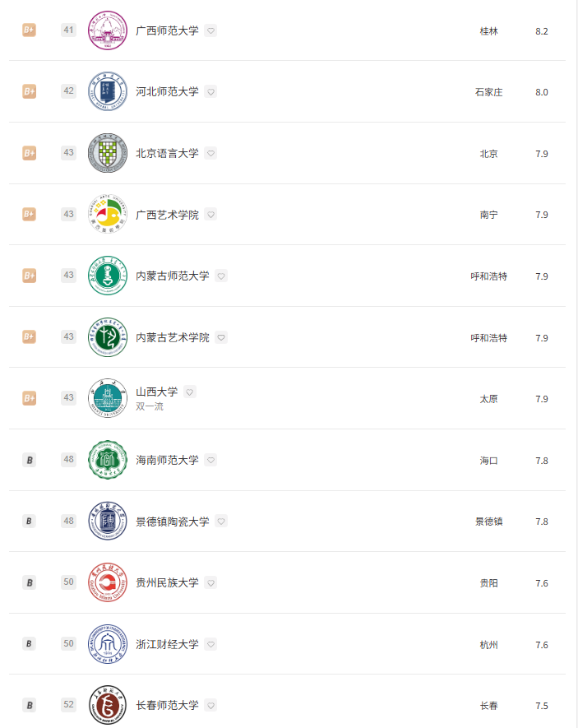Click the 广西艺术学院 colorful logo
This screenshot has width=578, height=728.
[108, 214]
